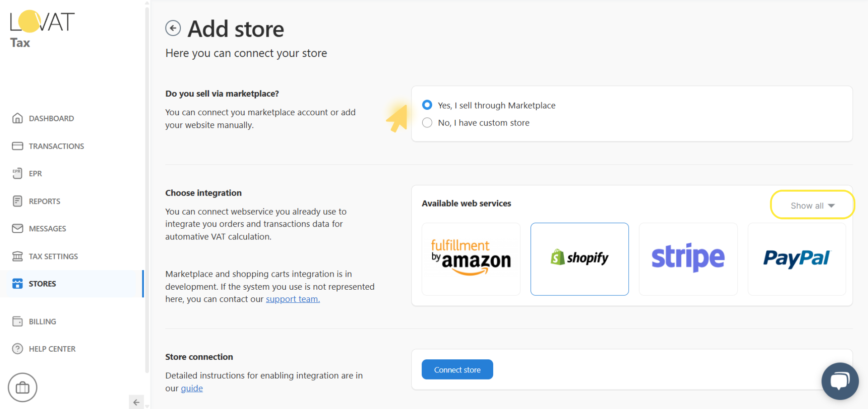The image size is (868, 409).
Task: Open the integration guide link
Action: [192, 388]
